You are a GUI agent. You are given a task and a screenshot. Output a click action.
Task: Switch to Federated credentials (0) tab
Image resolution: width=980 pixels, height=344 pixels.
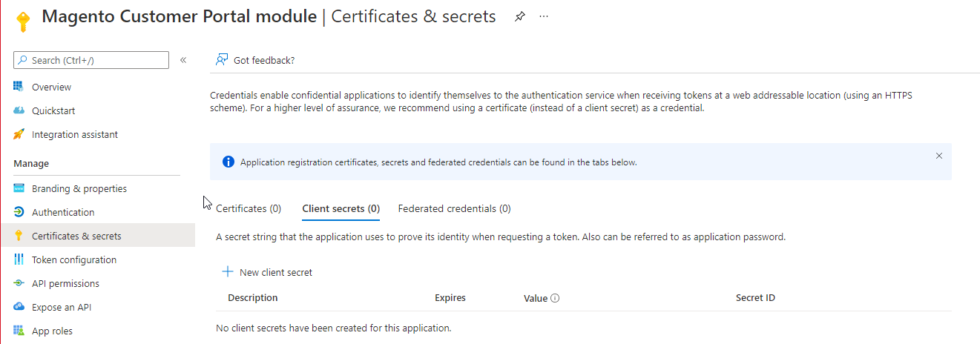click(x=454, y=209)
